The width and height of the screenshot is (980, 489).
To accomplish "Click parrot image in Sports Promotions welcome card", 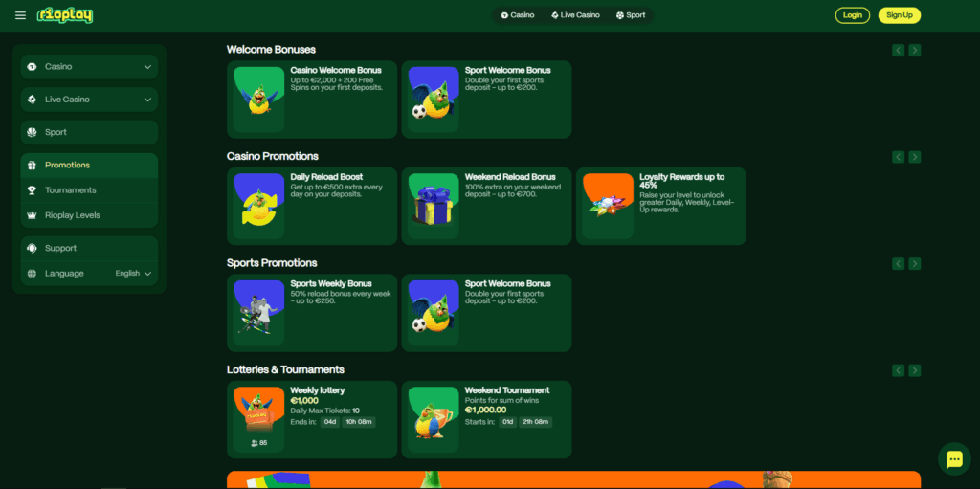I will click(x=434, y=313).
